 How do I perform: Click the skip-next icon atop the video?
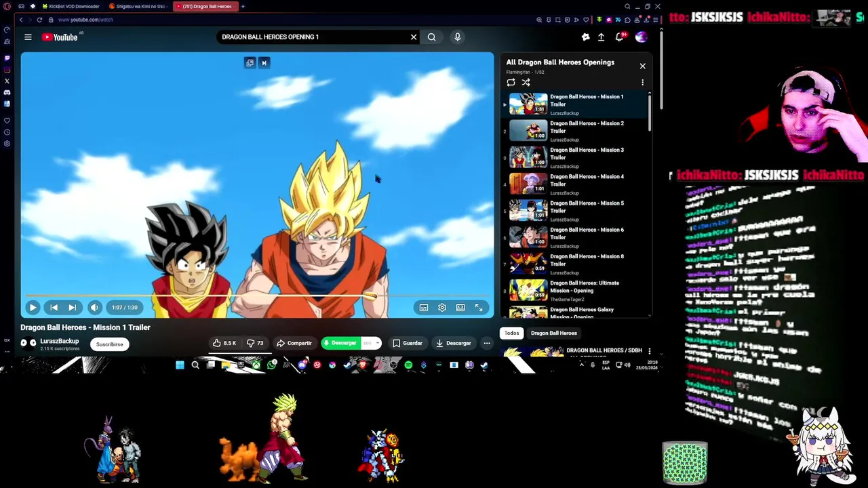pos(264,63)
